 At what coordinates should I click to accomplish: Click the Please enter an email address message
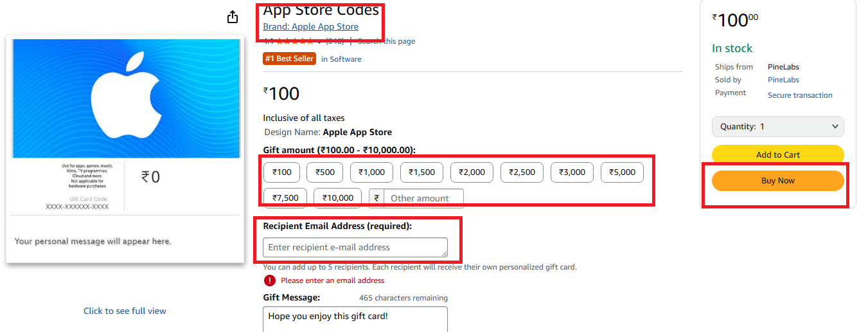pyautogui.click(x=332, y=281)
